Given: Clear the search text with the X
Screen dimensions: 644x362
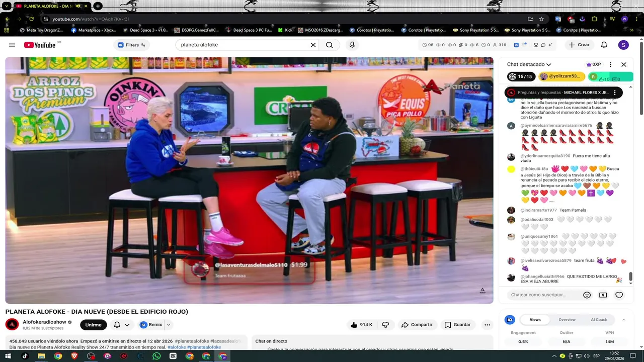Looking at the screenshot, I should (313, 45).
